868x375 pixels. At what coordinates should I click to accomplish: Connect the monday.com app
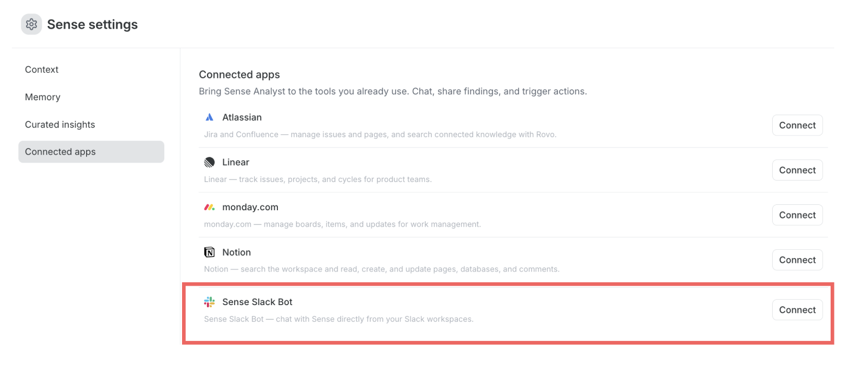tap(797, 215)
